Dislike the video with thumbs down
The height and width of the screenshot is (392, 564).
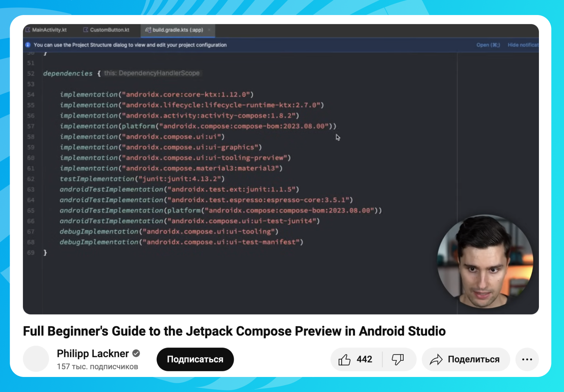tap(399, 359)
